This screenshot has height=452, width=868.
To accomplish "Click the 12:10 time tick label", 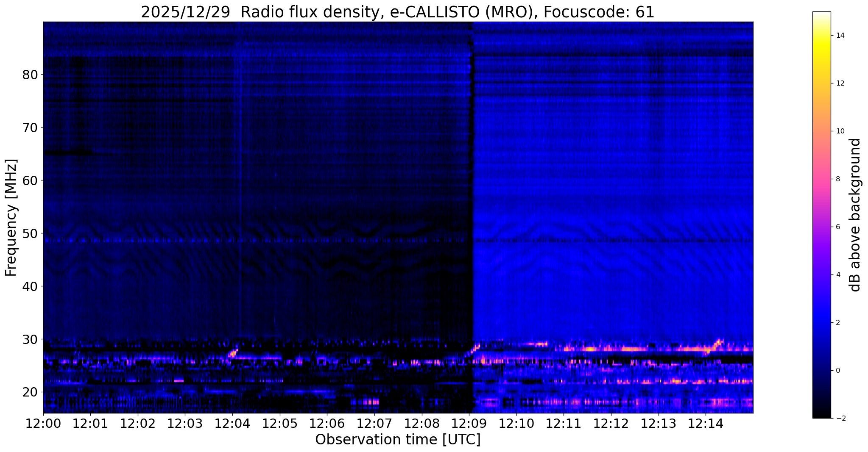I will click(x=516, y=424).
